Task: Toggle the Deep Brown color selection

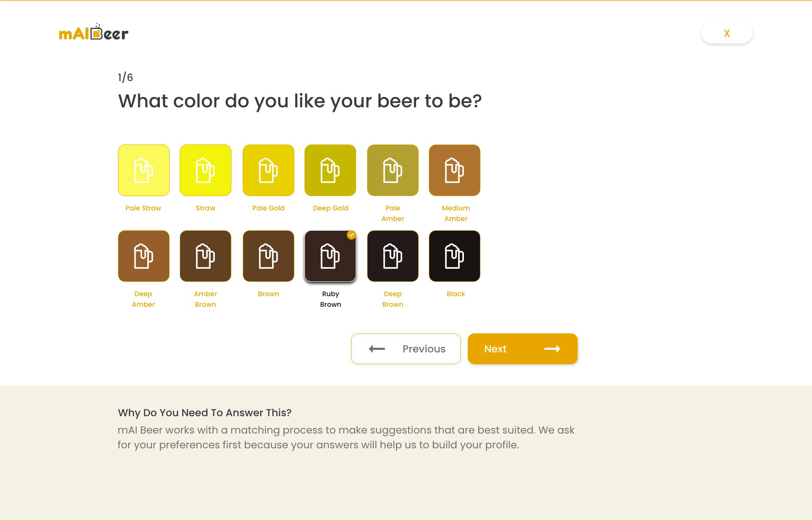Action: click(392, 256)
